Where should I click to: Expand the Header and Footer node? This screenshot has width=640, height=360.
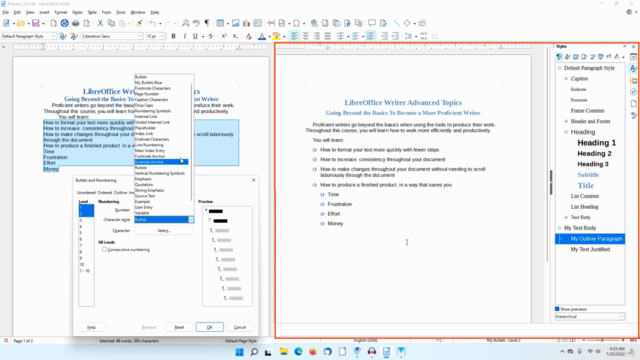[566, 121]
